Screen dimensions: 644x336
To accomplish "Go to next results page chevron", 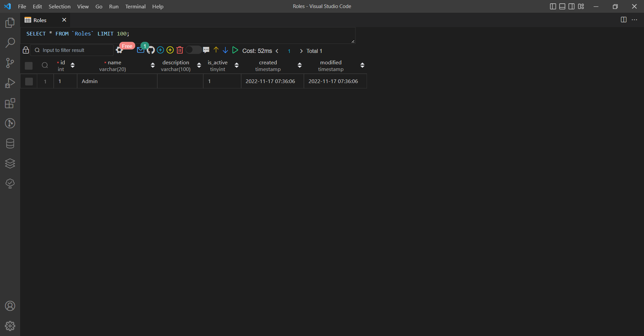I will click(x=301, y=51).
